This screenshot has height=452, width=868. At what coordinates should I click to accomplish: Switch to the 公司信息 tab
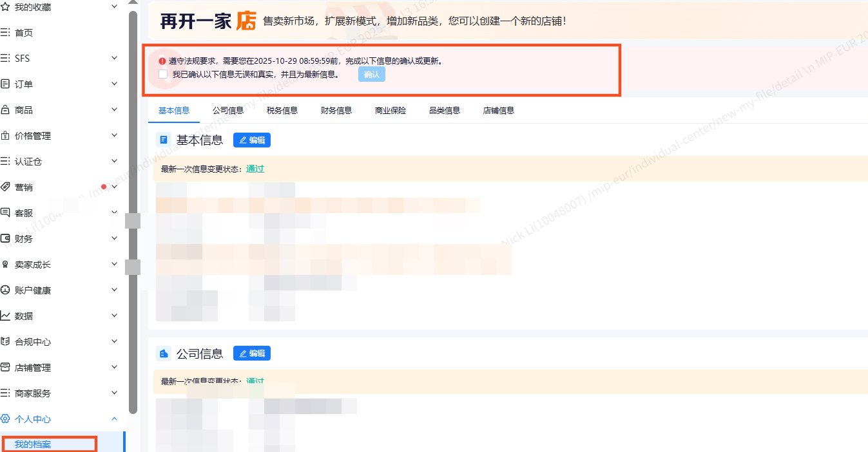228,110
